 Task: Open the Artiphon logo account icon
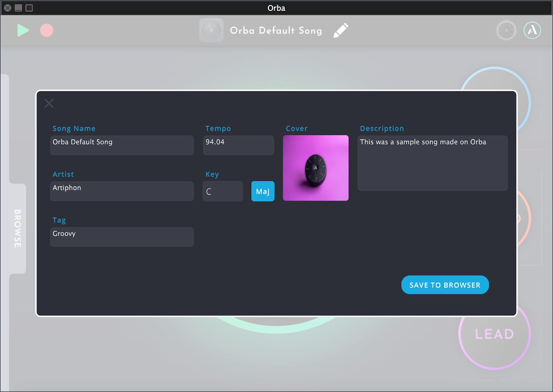pyautogui.click(x=532, y=30)
